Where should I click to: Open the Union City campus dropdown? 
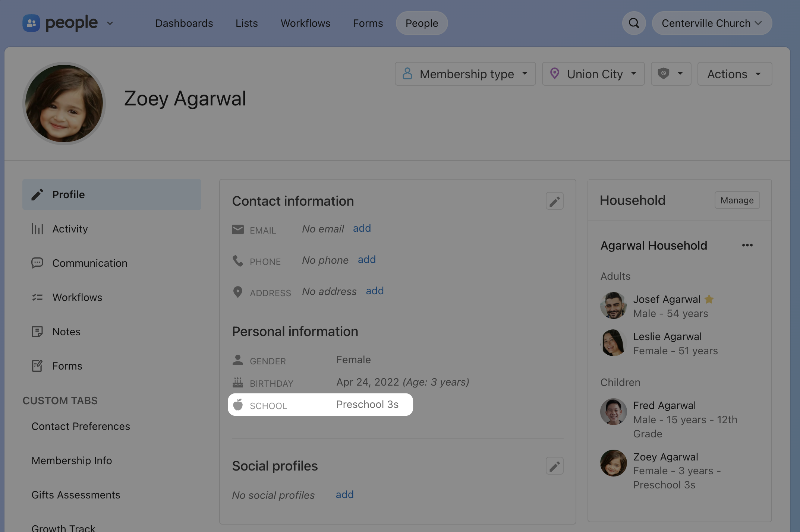pos(593,74)
